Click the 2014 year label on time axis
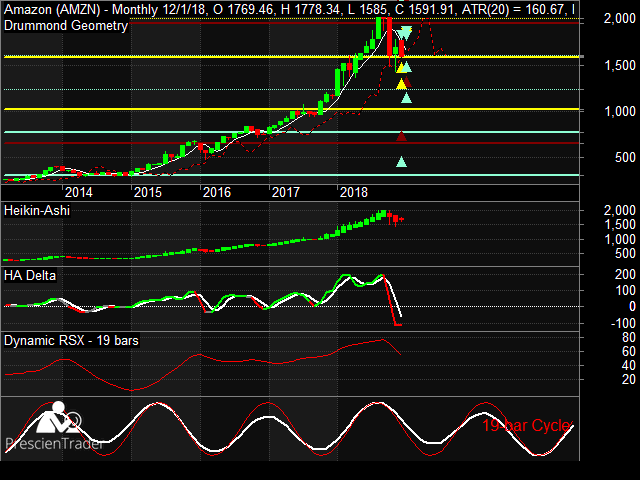Screen dimensions: 640x480 pyautogui.click(x=79, y=192)
